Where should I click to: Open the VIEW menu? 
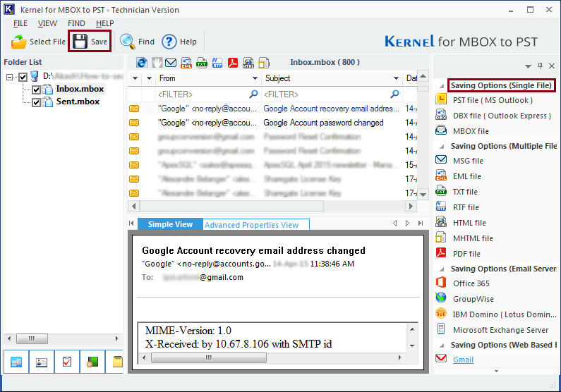click(47, 23)
